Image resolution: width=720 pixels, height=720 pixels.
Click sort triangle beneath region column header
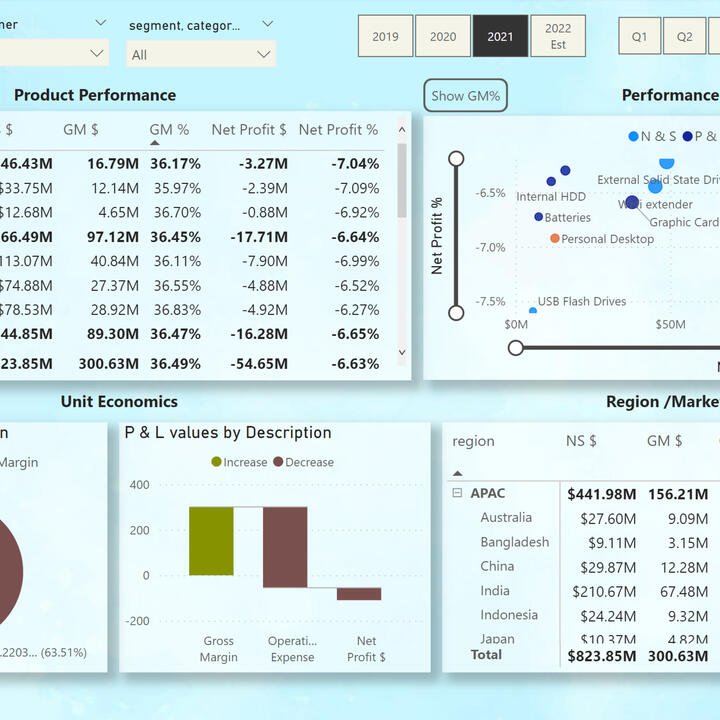pos(458,473)
